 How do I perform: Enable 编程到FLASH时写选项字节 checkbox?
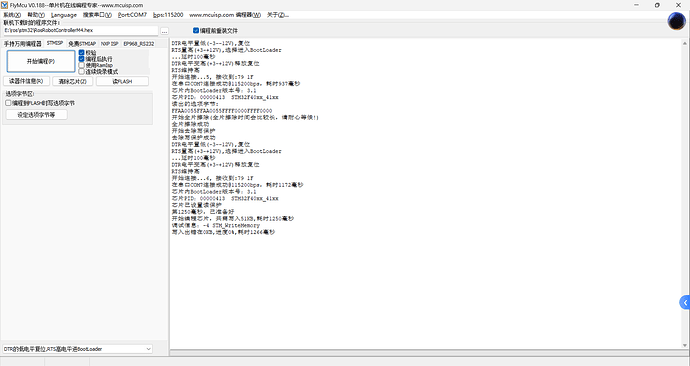click(x=8, y=103)
